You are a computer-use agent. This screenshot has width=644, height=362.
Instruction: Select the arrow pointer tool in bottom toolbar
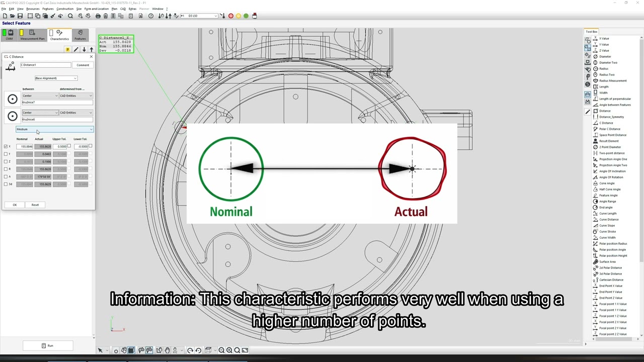click(x=100, y=350)
